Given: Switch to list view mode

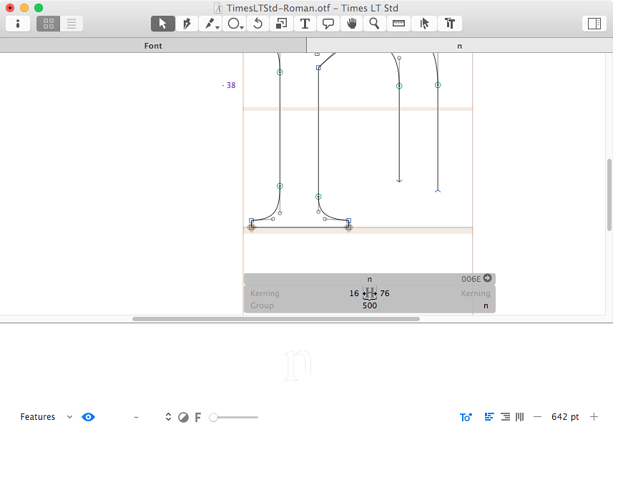Looking at the screenshot, I should [72, 24].
